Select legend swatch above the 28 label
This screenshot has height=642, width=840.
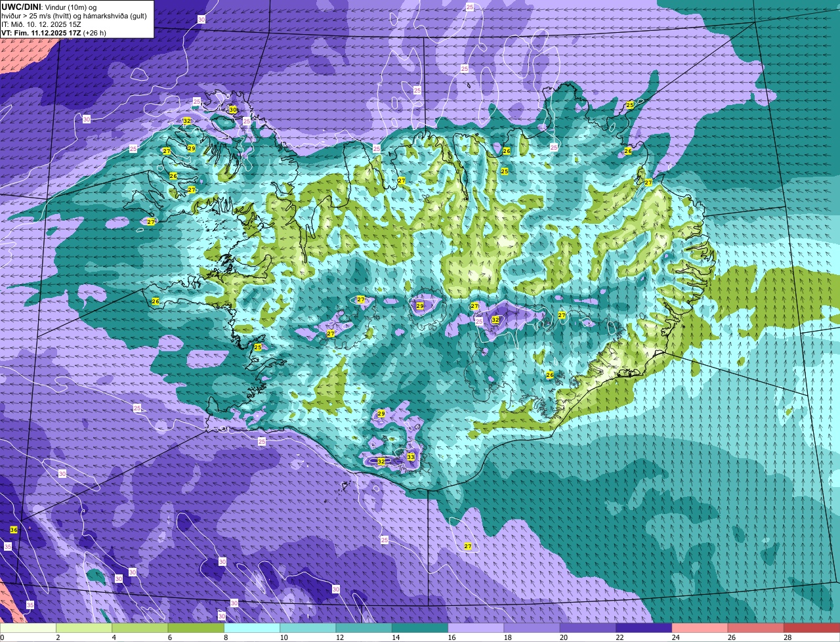pos(812,628)
